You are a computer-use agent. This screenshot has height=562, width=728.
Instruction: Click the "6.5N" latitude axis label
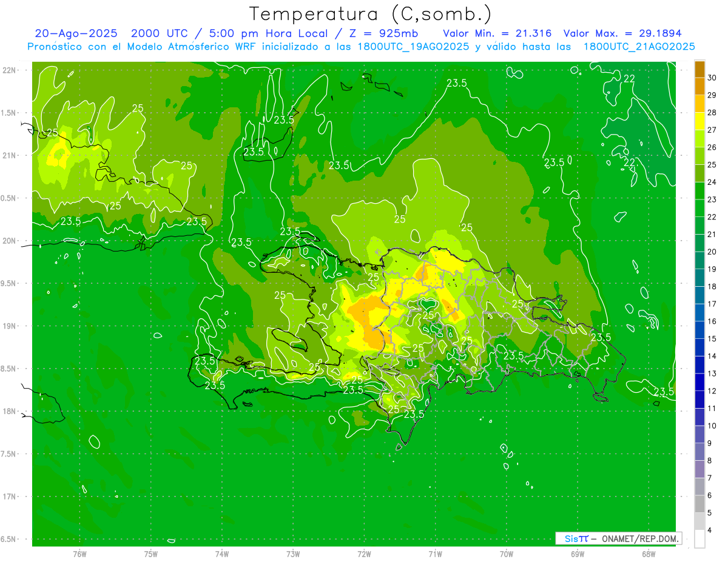click(x=9, y=539)
